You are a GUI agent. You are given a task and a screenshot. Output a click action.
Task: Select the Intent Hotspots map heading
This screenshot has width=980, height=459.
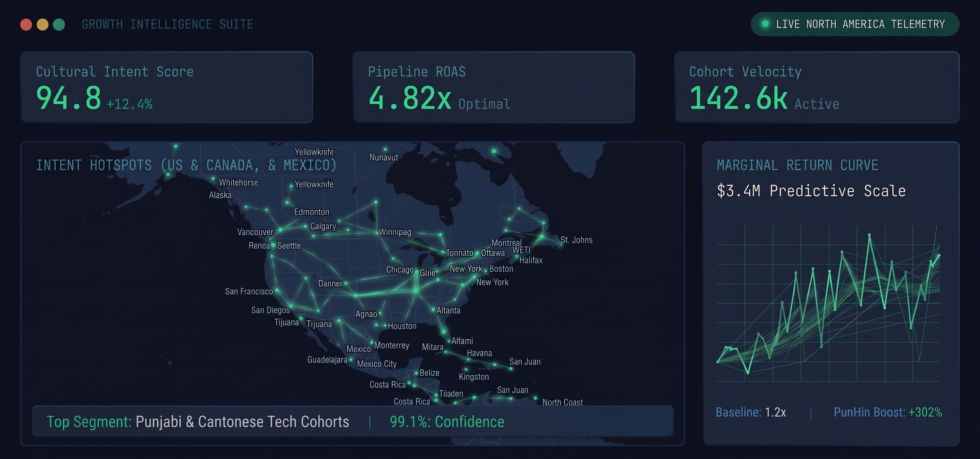pos(186,165)
